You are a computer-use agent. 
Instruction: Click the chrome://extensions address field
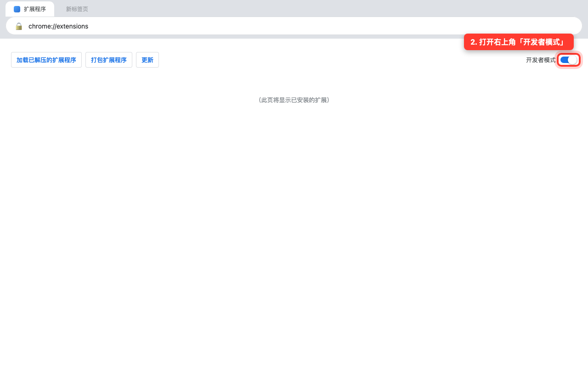[x=294, y=26]
